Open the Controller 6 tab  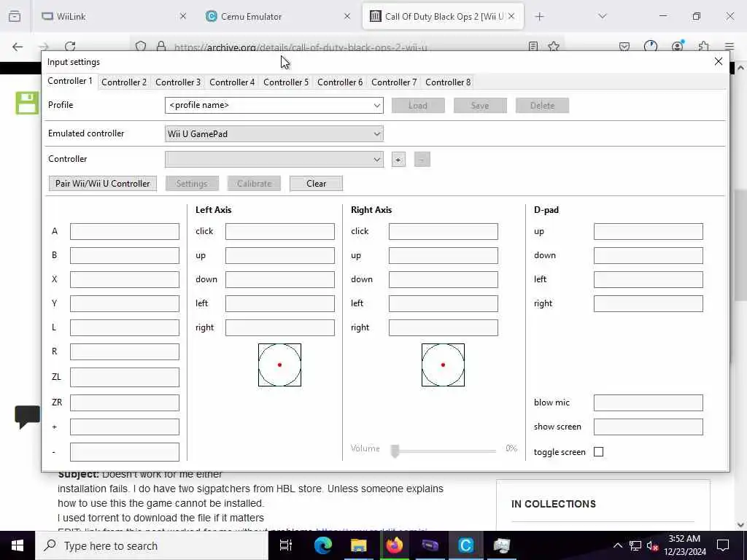pyautogui.click(x=340, y=82)
